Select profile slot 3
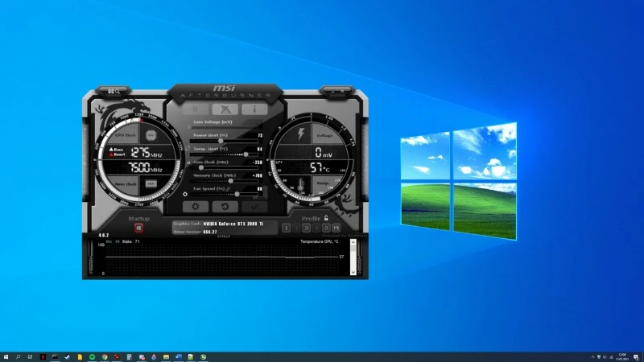This screenshot has height=362, width=644. click(307, 228)
